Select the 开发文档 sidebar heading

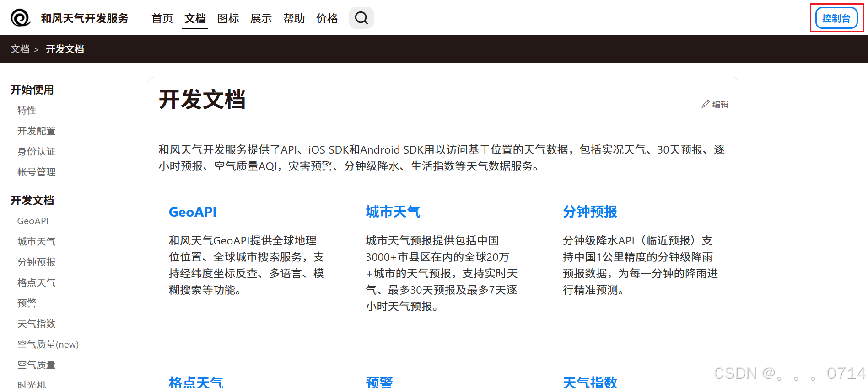(32, 200)
